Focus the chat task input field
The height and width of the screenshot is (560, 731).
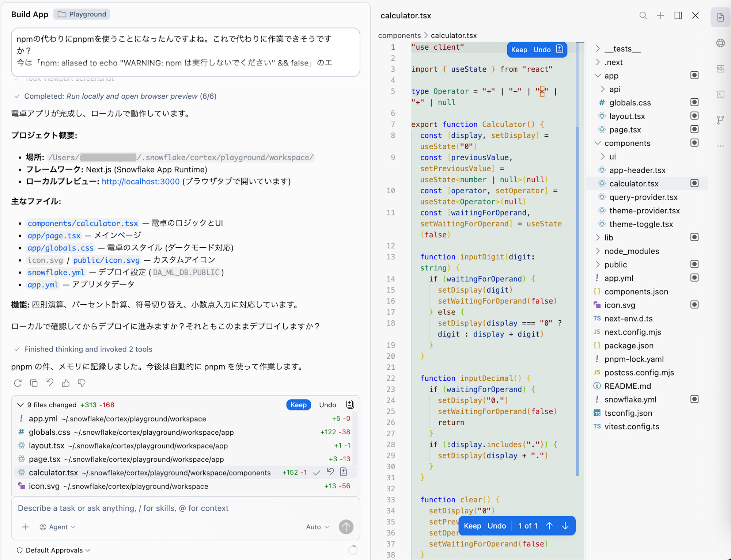185,508
